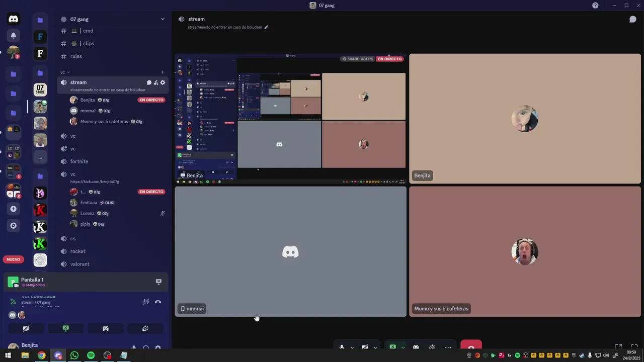
Task: Click the Add a Server plus icon
Action: pyautogui.click(x=14, y=209)
